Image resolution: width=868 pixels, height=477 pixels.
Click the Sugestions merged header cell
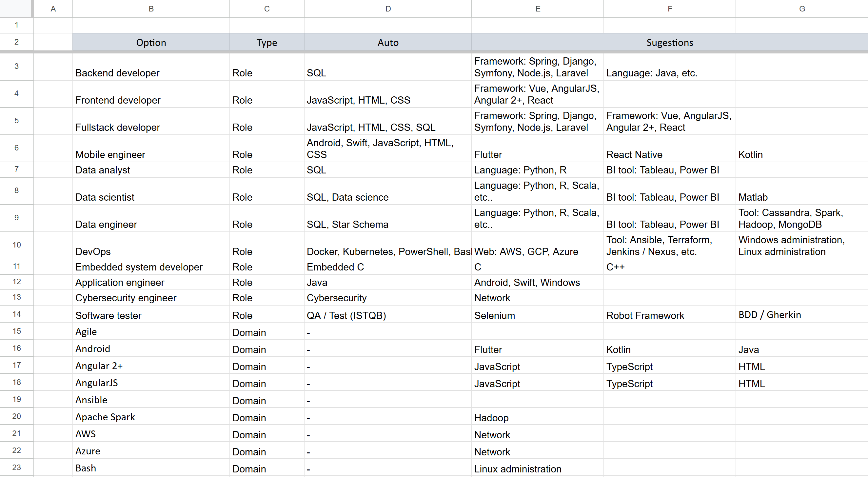click(x=669, y=43)
